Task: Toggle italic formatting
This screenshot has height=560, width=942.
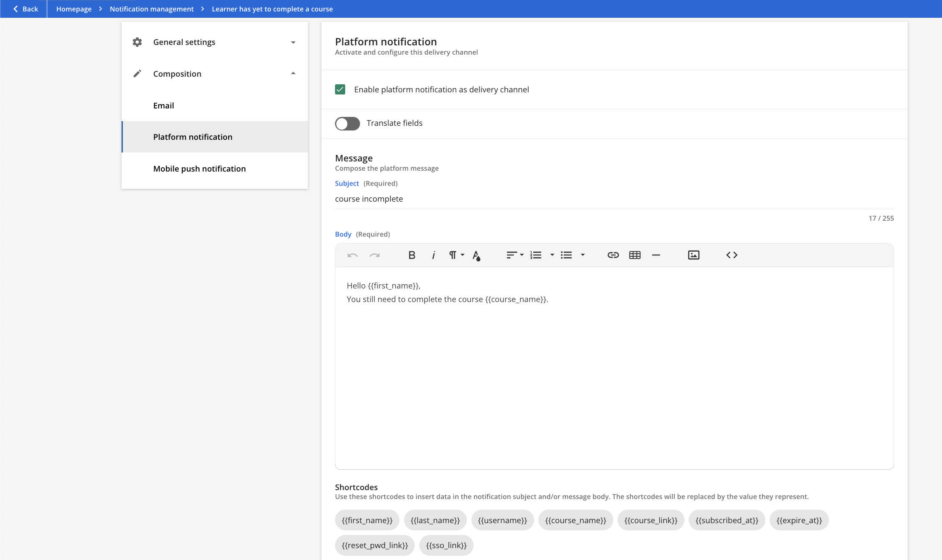Action: pos(433,255)
